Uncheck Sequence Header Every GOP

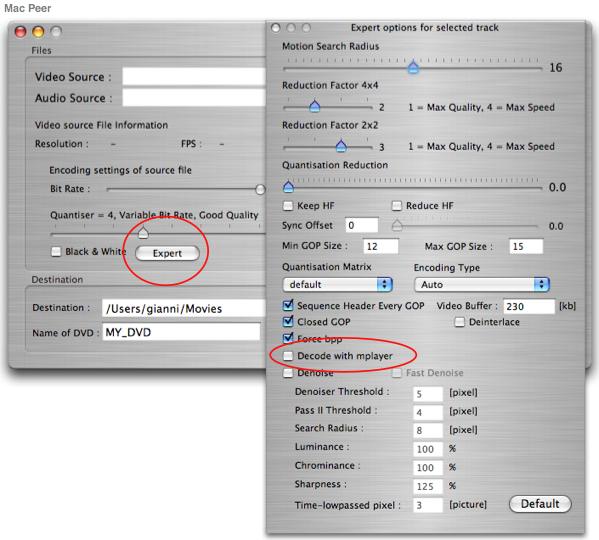pyautogui.click(x=288, y=306)
